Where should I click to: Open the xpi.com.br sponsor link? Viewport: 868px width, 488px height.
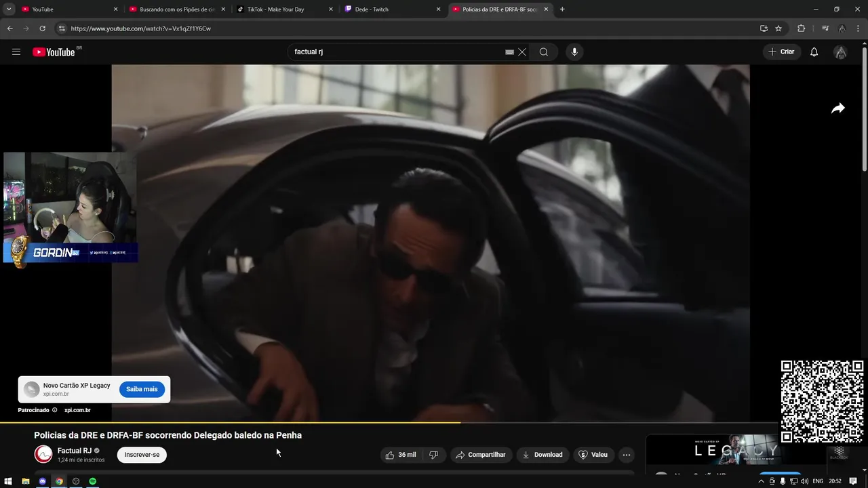pos(77,410)
